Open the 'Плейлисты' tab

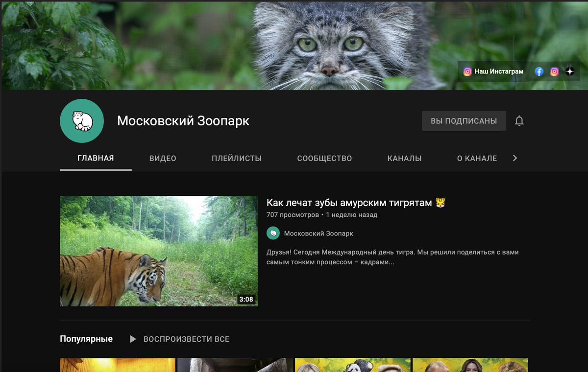(237, 159)
